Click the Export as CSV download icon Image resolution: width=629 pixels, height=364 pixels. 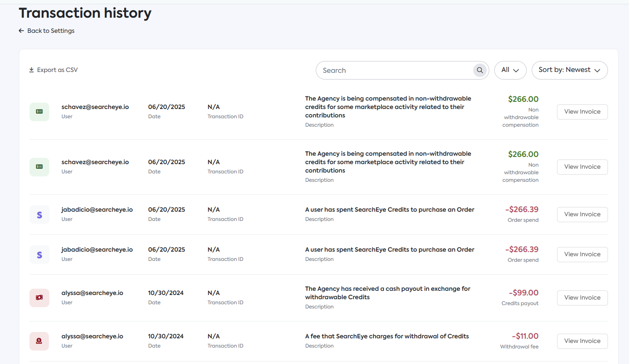pos(32,70)
